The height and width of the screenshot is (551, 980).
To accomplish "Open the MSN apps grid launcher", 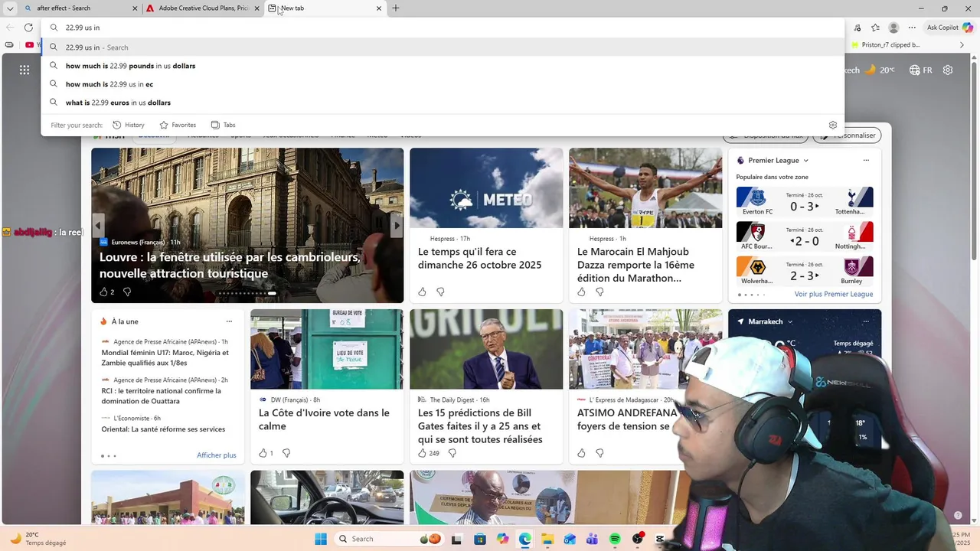I will click(24, 70).
